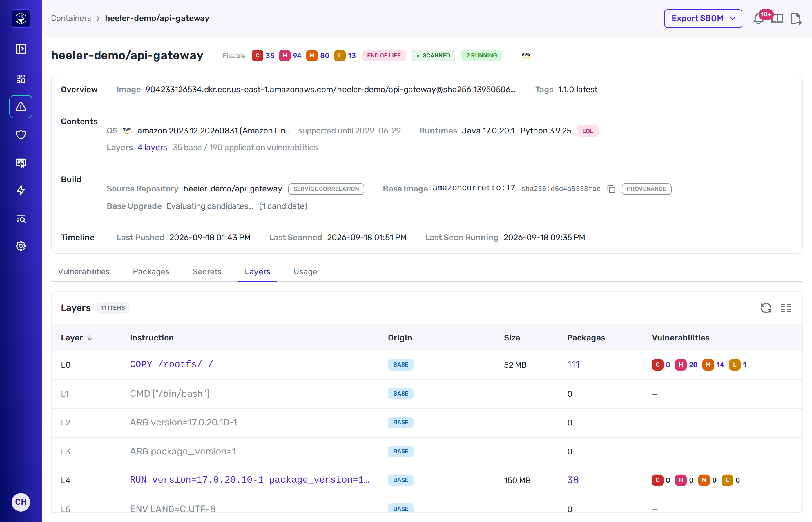Refresh the Layers table
Viewport: 812px width, 522px height.
coord(766,308)
